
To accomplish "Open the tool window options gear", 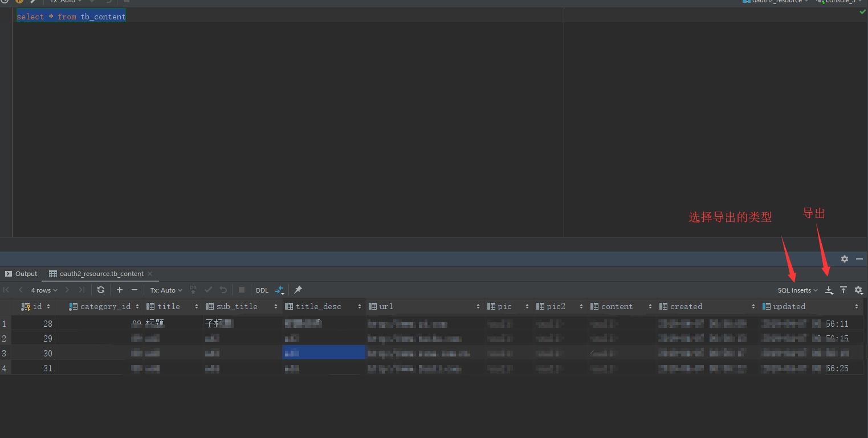I will click(845, 259).
